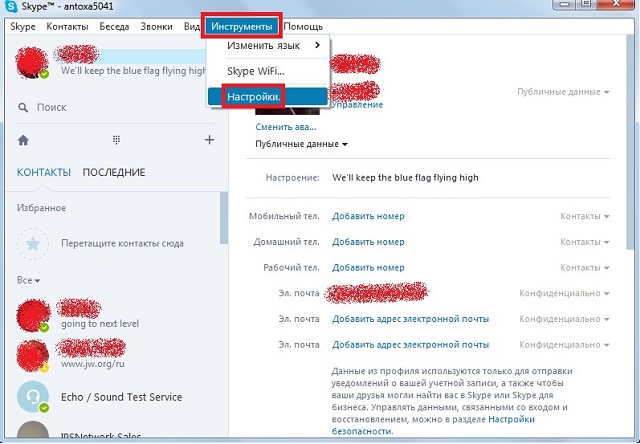Click the Управление link

(357, 104)
